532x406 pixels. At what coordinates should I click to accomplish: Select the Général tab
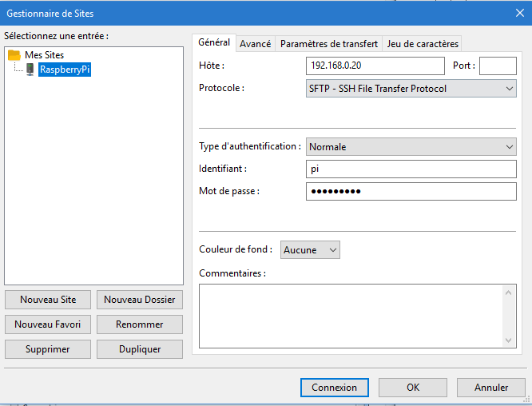213,43
